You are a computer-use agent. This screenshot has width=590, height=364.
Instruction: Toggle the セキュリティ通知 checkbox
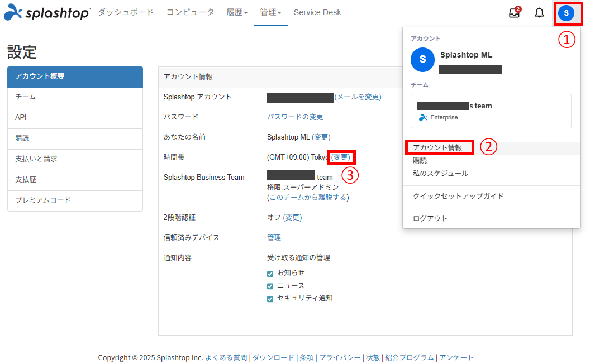click(x=270, y=299)
